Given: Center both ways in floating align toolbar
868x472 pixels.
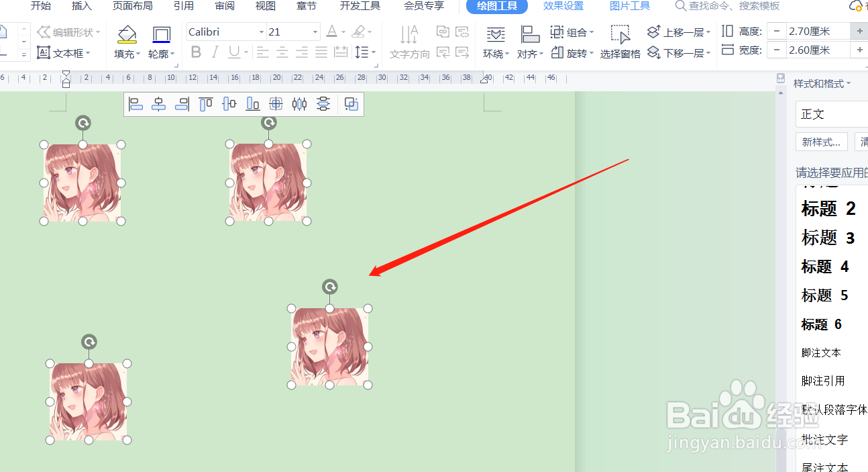Looking at the screenshot, I should tap(276, 104).
